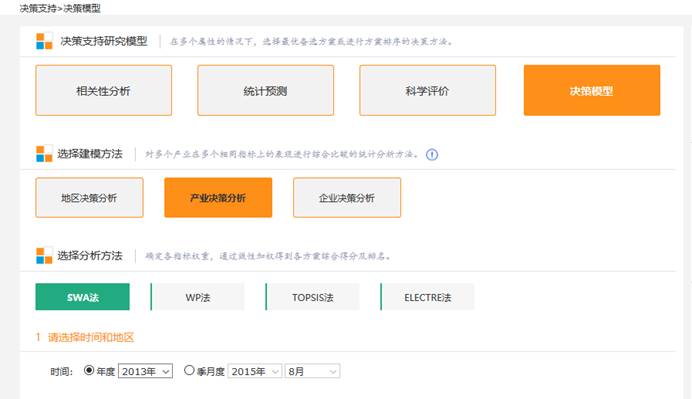Click the 选择分析方法 heading text
This screenshot has height=399, width=692.
click(90, 256)
